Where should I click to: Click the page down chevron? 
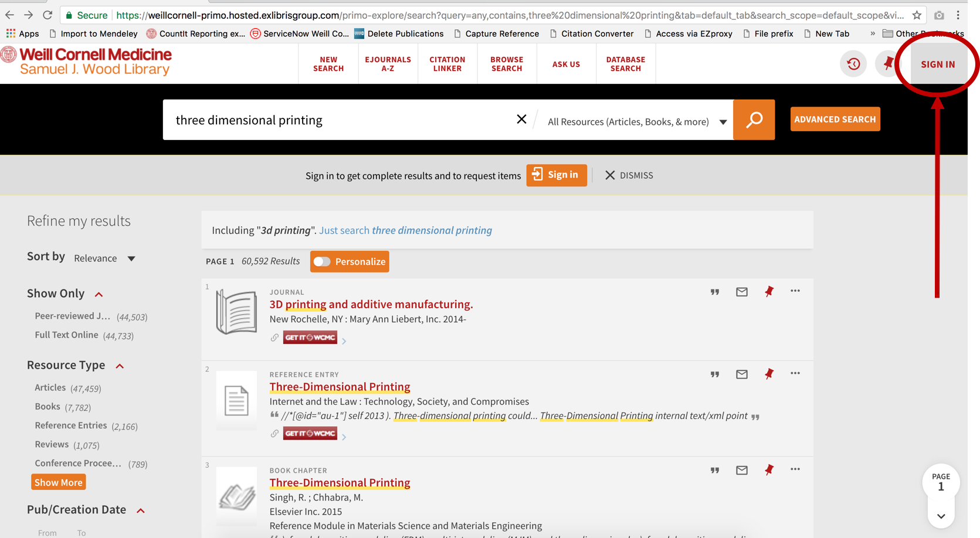941,516
